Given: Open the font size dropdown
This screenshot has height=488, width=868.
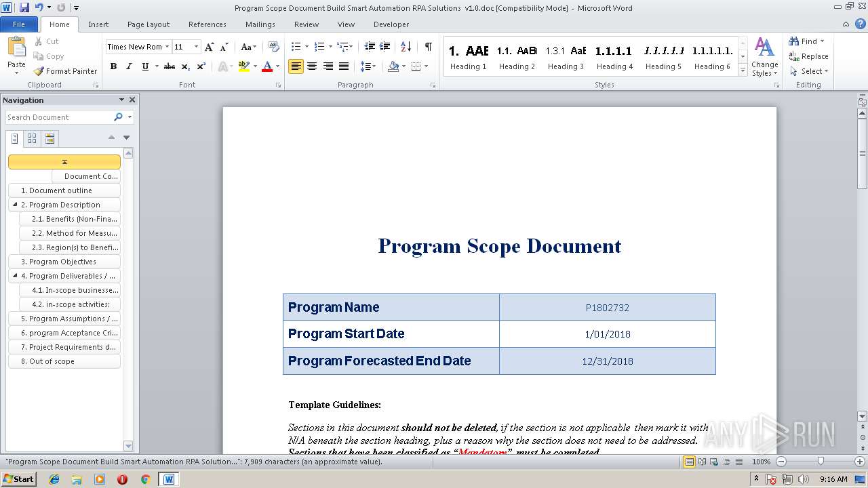Looking at the screenshot, I should pyautogui.click(x=197, y=47).
